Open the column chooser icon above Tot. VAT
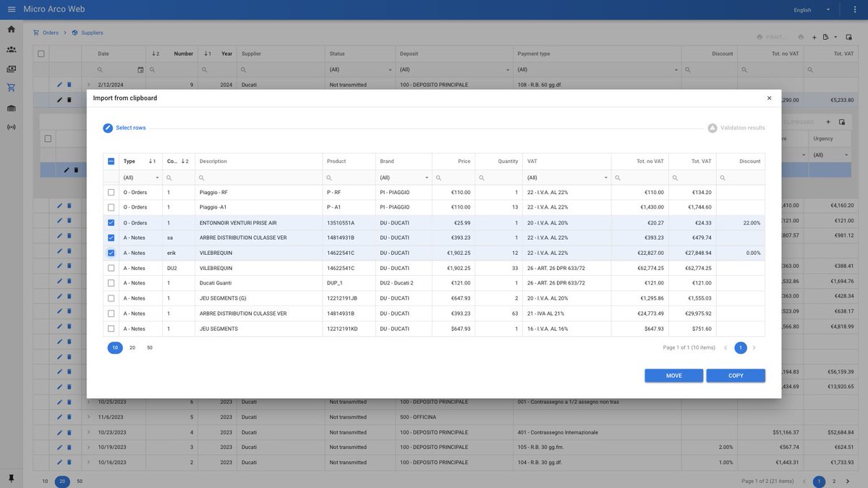Viewport: 868px width, 488px height. pos(848,37)
